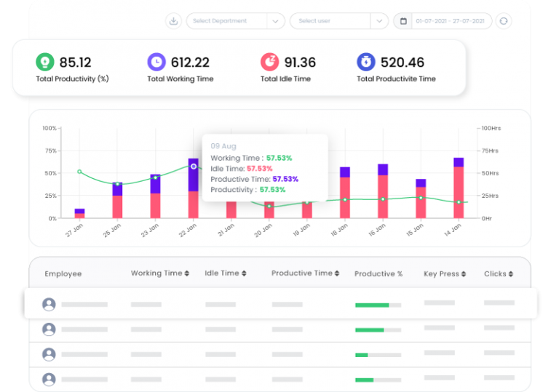The width and height of the screenshot is (559, 392).
Task: Click the 612.22 working time value
Action: tap(190, 63)
